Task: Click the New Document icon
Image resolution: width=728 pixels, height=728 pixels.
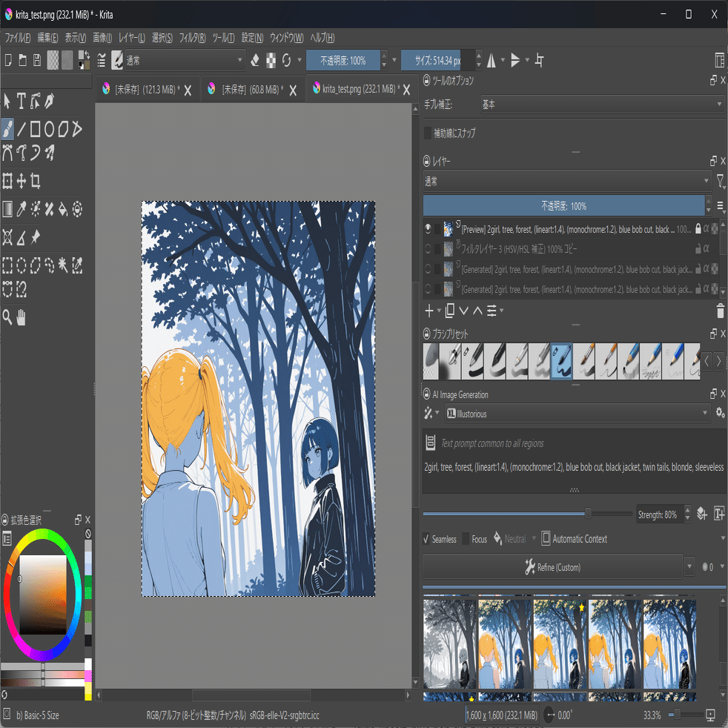Action: pyautogui.click(x=8, y=60)
